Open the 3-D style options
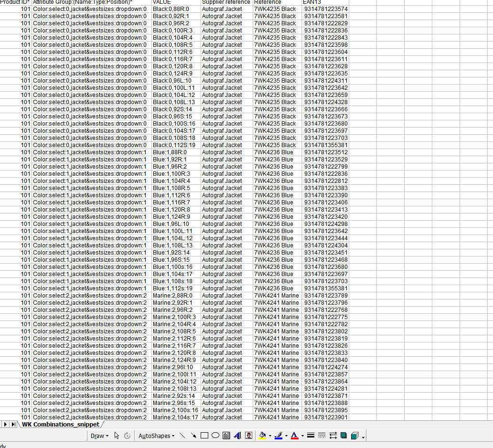 point(354,436)
